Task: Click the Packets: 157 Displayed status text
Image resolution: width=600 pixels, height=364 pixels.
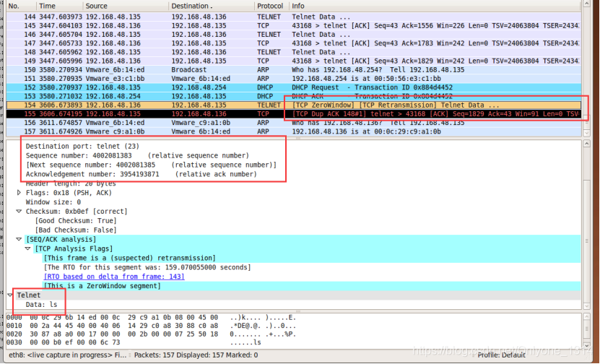Action: 196,355
